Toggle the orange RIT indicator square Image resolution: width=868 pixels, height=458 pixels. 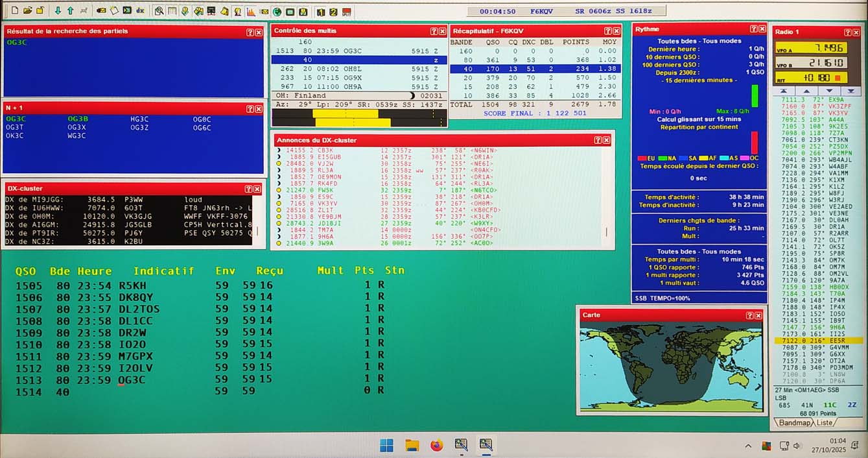(837, 78)
